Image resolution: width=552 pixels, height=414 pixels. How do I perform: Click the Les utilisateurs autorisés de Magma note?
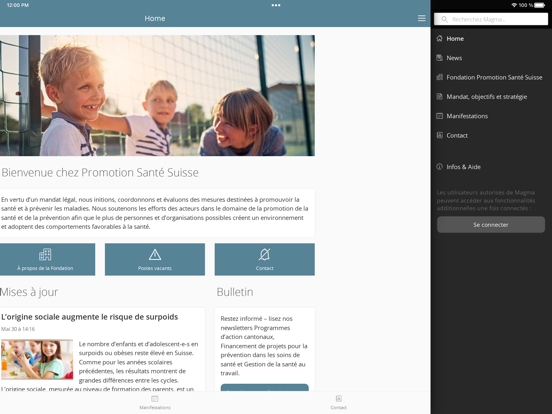(486, 200)
